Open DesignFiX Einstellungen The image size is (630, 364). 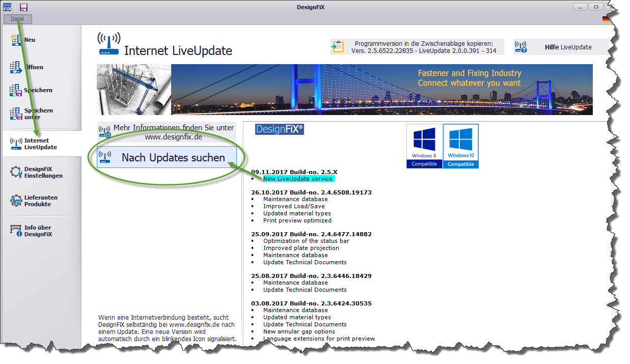43,173
